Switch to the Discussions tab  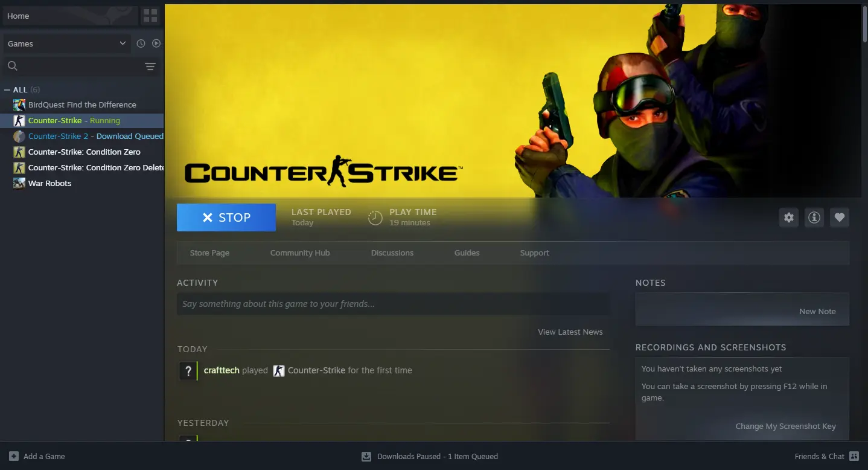[x=392, y=253]
